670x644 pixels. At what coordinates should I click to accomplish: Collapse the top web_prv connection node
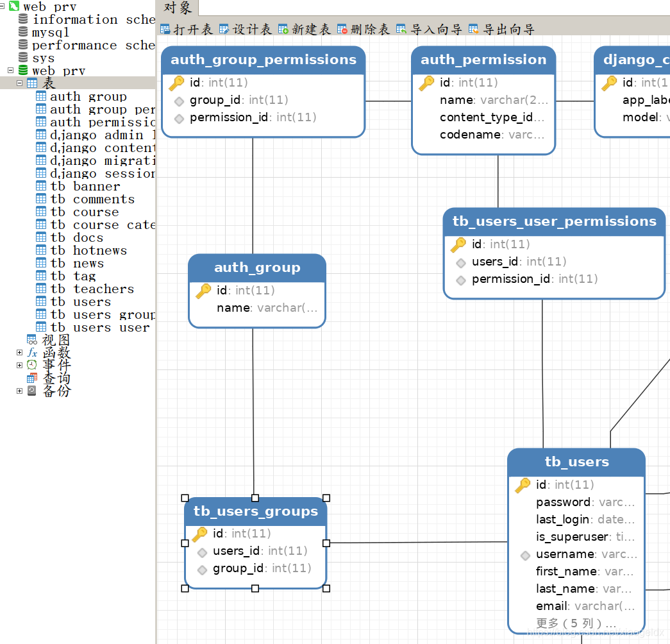point(2,6)
